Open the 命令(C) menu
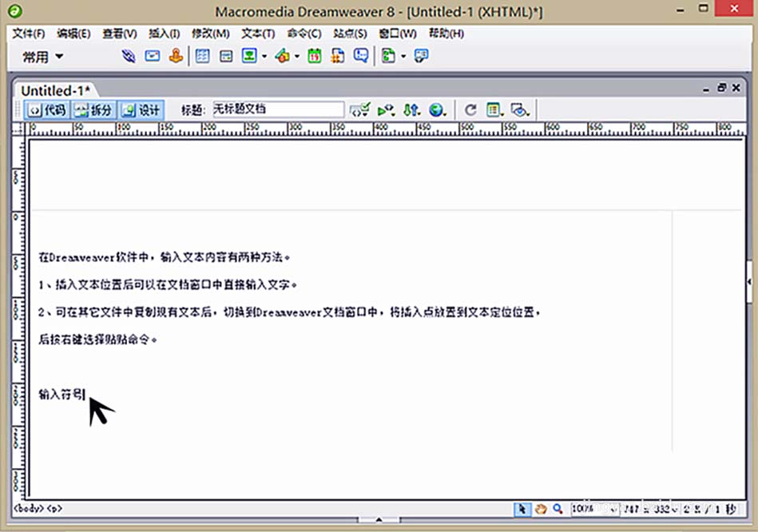This screenshot has width=758, height=532. pyautogui.click(x=304, y=34)
